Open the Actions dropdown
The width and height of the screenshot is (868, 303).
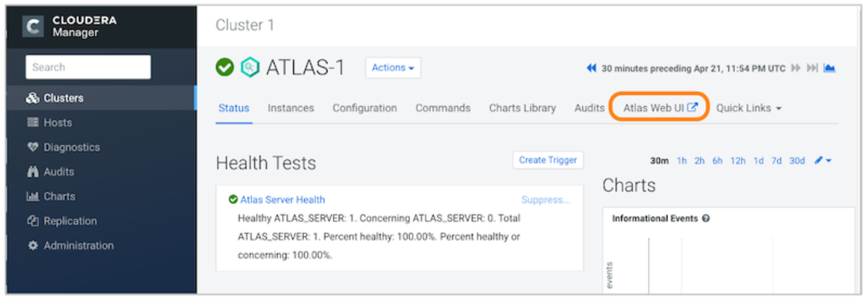click(x=392, y=68)
